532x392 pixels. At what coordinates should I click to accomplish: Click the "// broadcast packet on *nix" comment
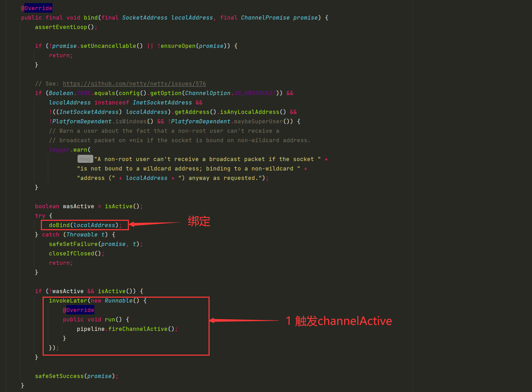click(x=180, y=140)
